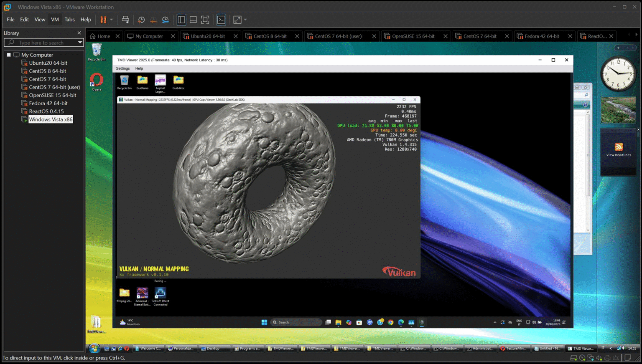Toggle the thumbnail bar view icon
The image size is (642, 364).
(x=193, y=20)
